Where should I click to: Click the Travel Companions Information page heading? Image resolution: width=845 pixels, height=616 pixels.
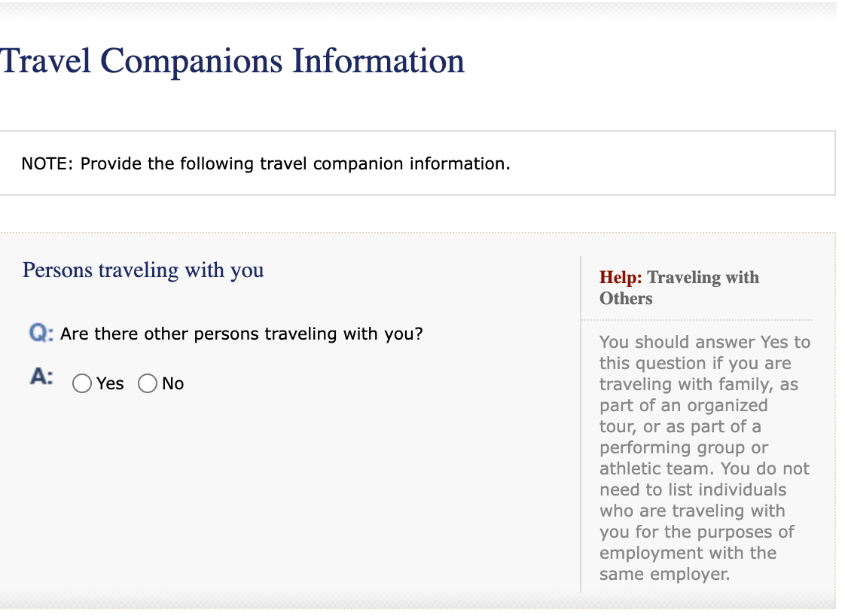232,61
